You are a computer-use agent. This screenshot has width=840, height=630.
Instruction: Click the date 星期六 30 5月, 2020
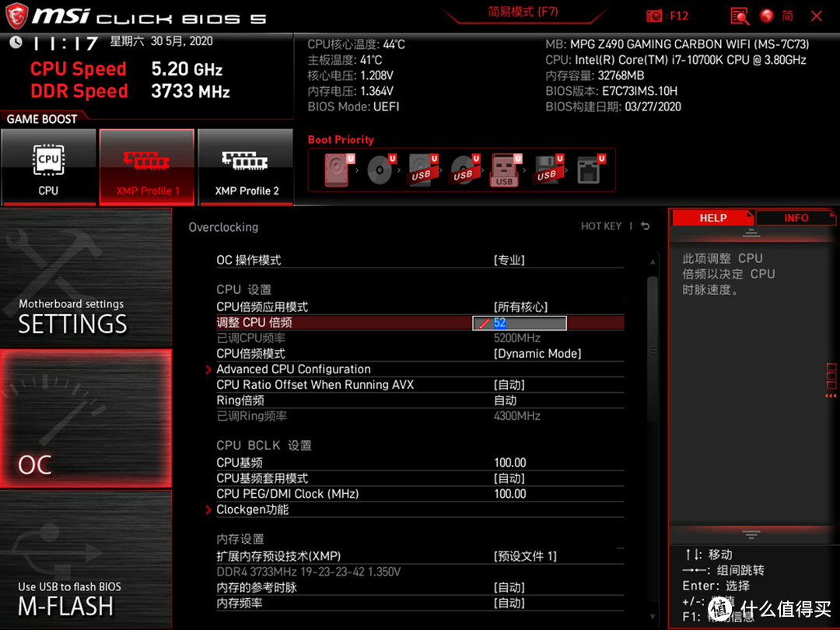(x=161, y=41)
